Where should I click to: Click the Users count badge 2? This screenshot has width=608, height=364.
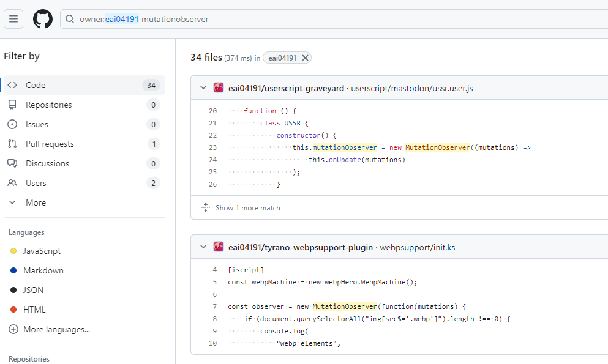(153, 183)
